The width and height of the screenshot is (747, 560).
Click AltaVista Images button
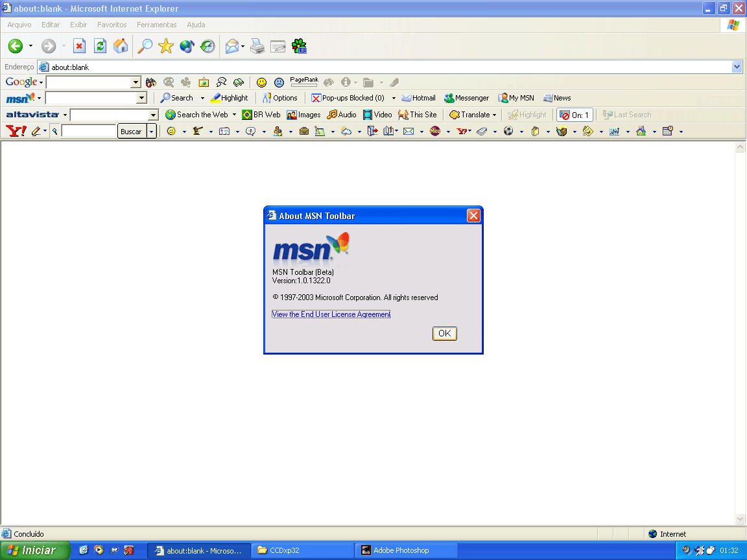304,115
